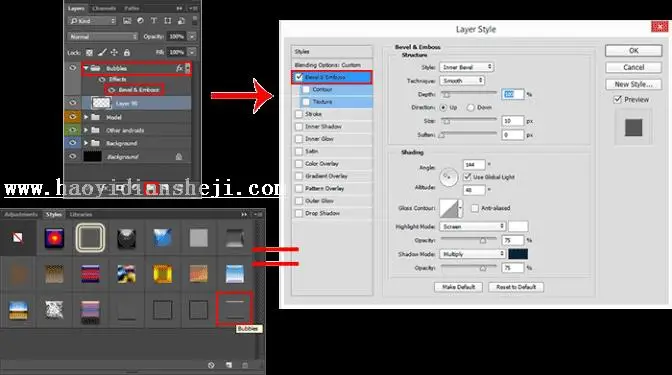Screen dimensions: 672x375
Task: Switch to the Adjustments tab
Action: pyautogui.click(x=21, y=214)
